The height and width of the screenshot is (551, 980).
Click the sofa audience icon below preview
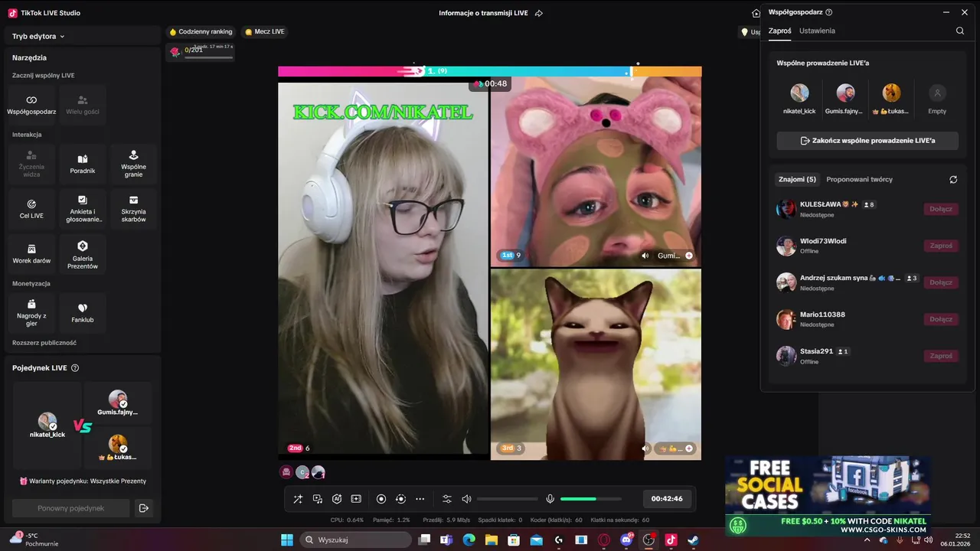tap(286, 472)
